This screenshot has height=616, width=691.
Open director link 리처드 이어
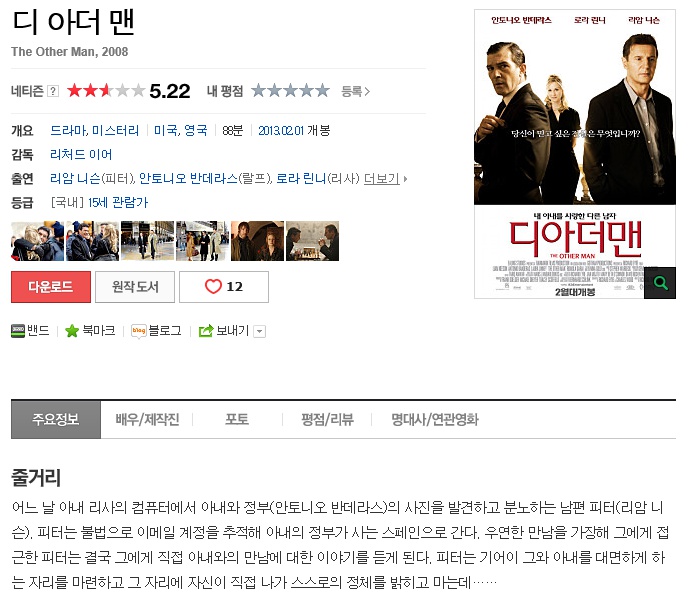coord(81,155)
